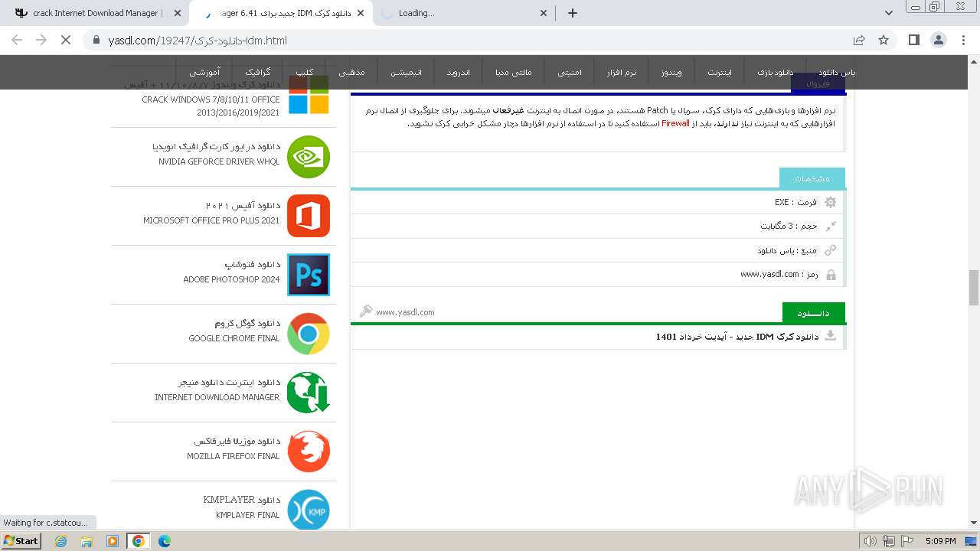Viewport: 980px width, 551px height.
Task: Close the Loading... tab
Action: [544, 13]
